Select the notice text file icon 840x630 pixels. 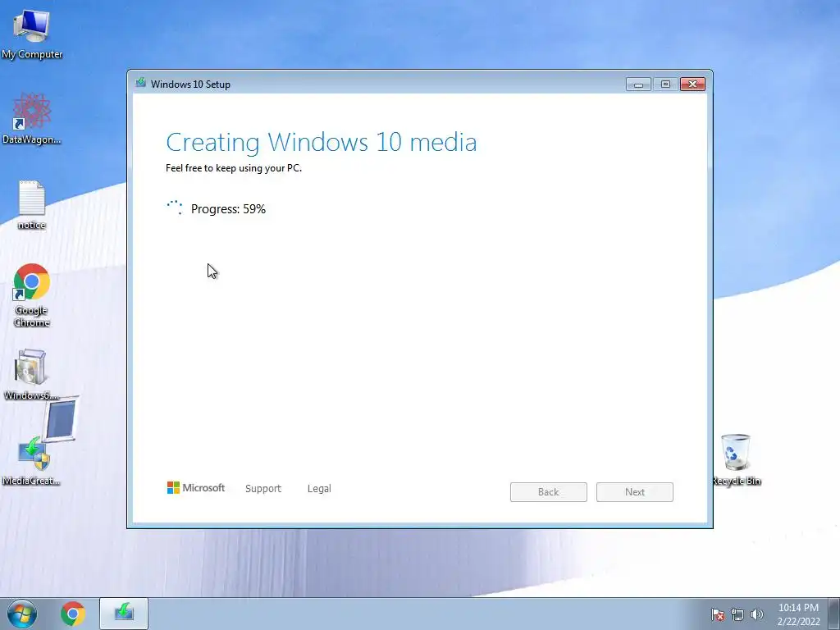coord(32,204)
